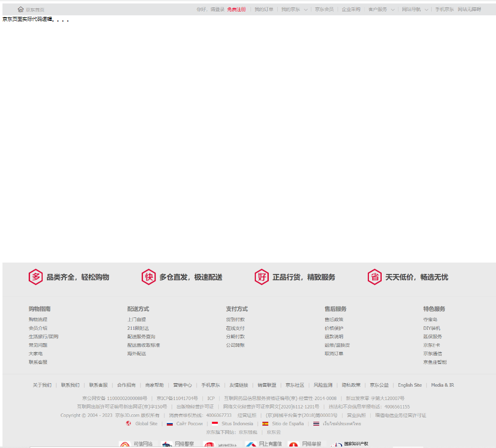Open the 海外配送 link

click(137, 354)
